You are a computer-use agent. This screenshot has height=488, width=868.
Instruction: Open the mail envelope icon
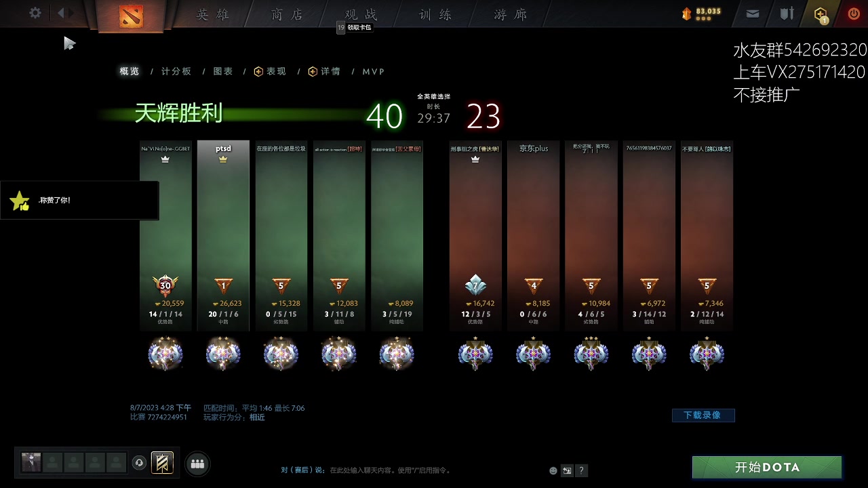pos(753,14)
